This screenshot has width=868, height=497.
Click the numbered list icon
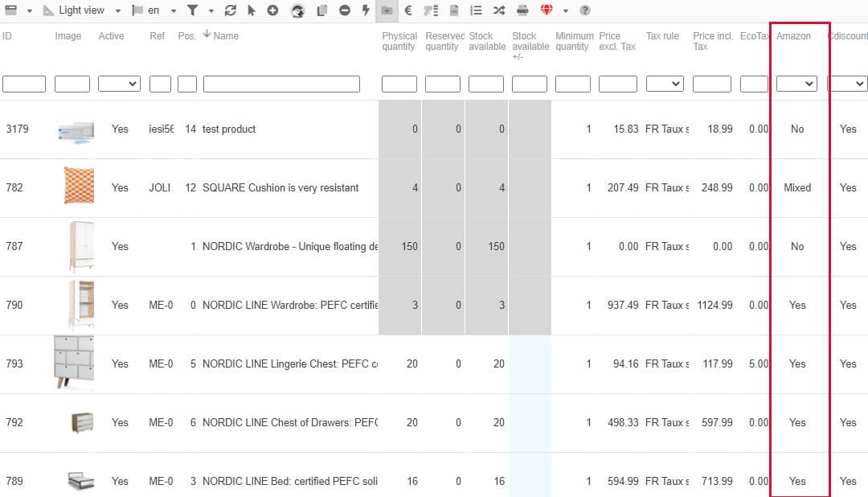(x=476, y=10)
